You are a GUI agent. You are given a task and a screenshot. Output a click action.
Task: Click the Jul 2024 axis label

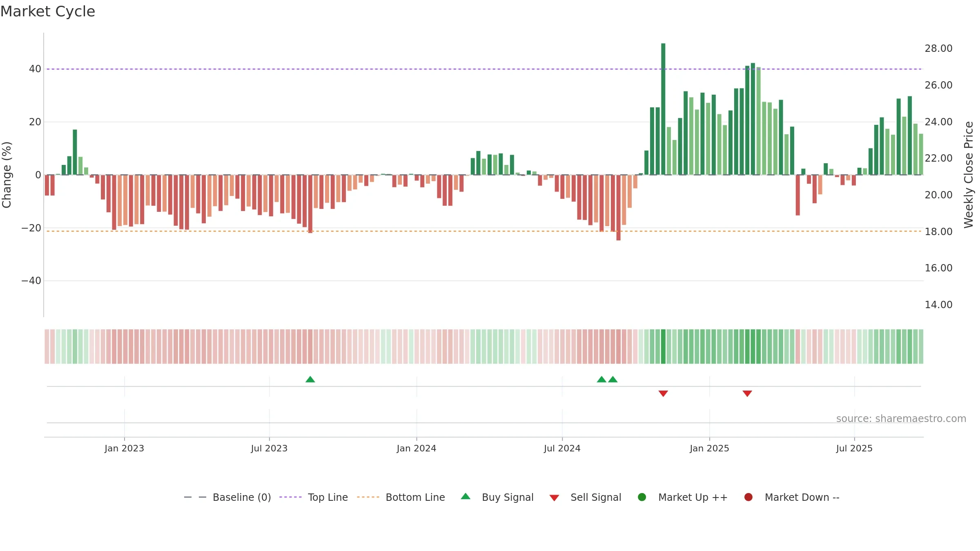(562, 448)
